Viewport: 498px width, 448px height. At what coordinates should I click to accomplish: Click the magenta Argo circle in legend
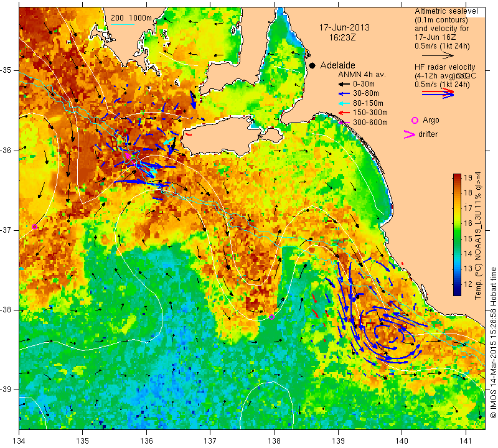[x=415, y=120]
